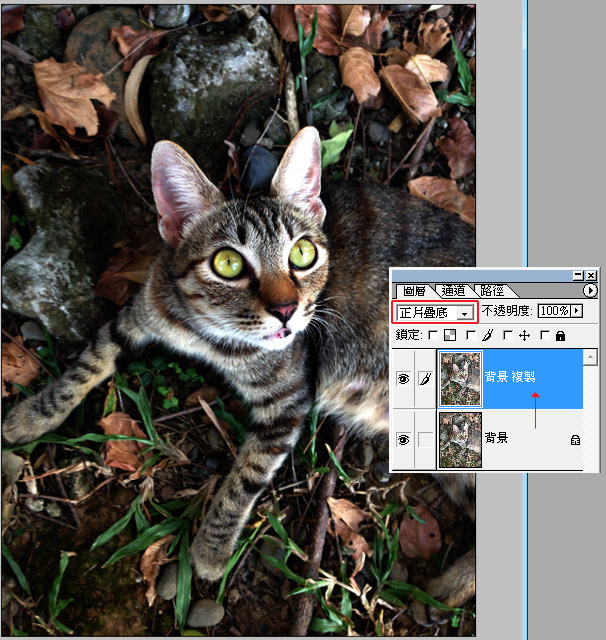Select the 背景 複製 layer name

click(x=510, y=377)
